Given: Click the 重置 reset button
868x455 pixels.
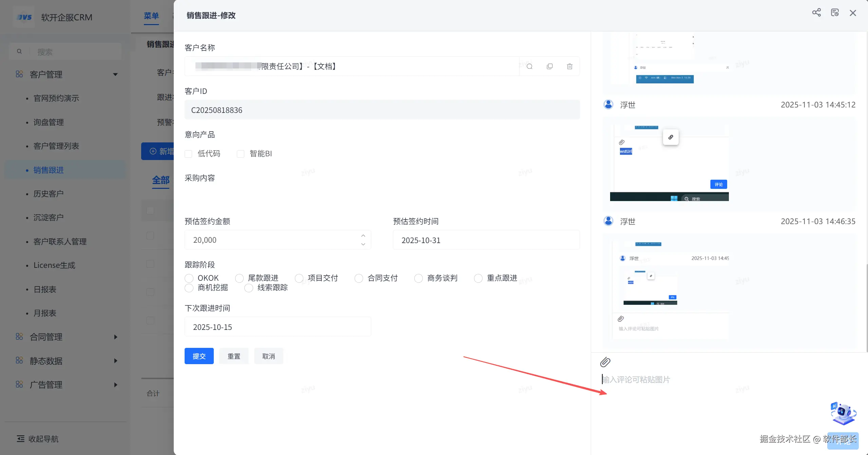Looking at the screenshot, I should pyautogui.click(x=234, y=356).
